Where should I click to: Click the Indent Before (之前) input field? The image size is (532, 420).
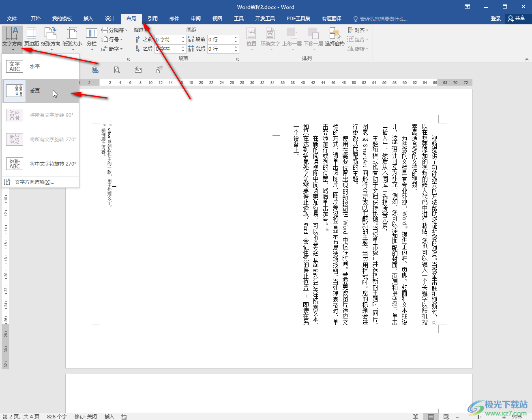(168, 39)
